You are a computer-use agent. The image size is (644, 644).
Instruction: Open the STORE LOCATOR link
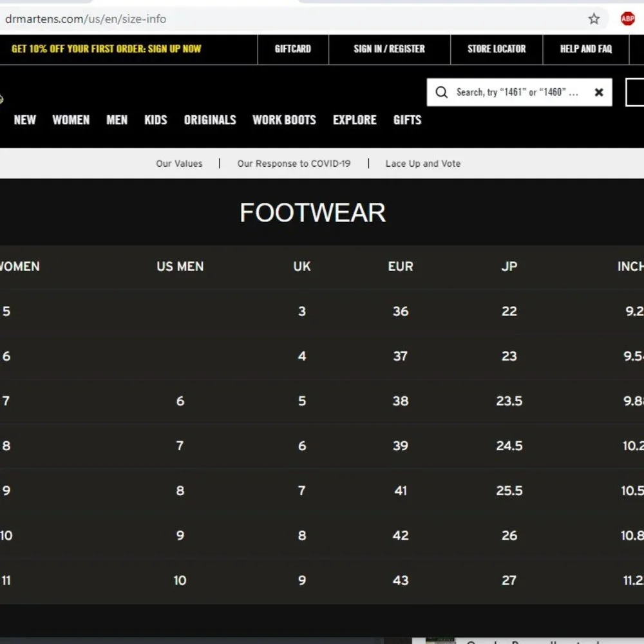(x=497, y=49)
